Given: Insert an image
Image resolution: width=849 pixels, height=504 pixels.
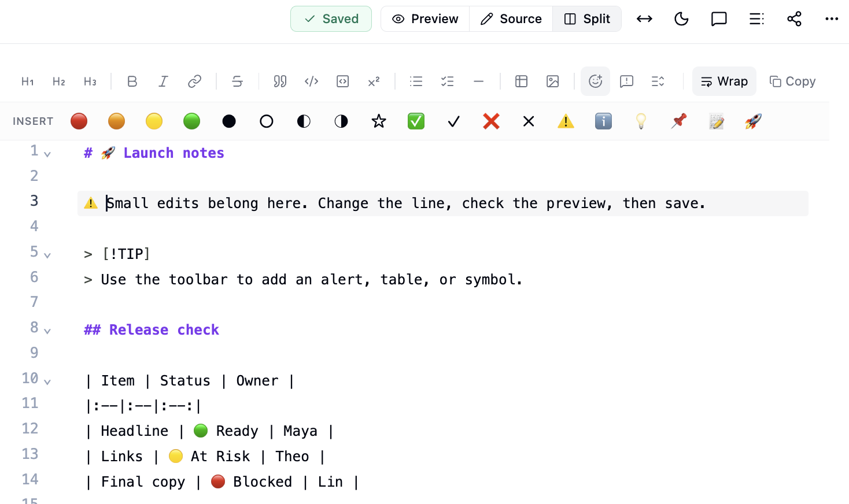Looking at the screenshot, I should click(x=553, y=81).
